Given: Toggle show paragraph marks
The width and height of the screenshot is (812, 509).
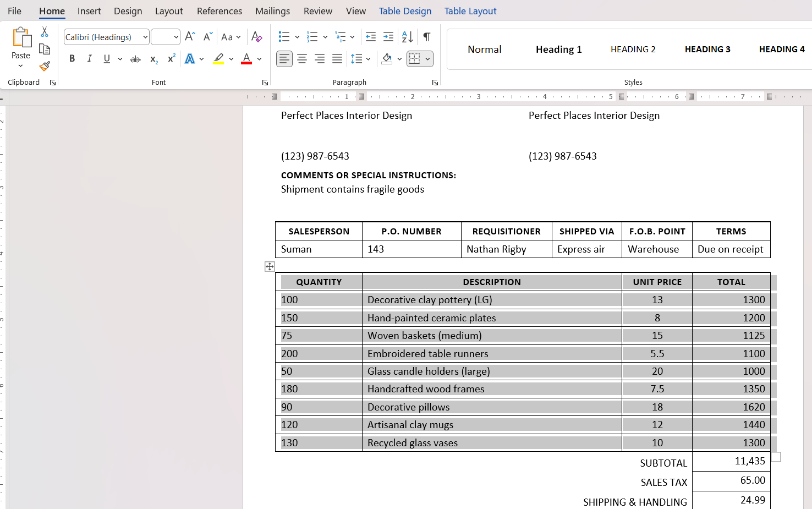Looking at the screenshot, I should (x=427, y=37).
